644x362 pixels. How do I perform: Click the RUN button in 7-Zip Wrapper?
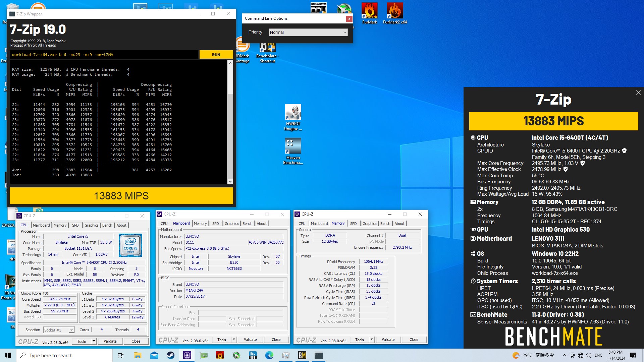[216, 55]
